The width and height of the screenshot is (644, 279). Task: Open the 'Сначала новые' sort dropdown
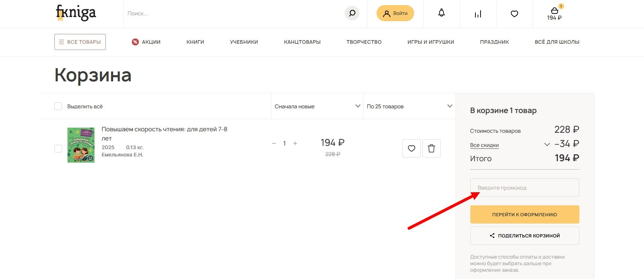click(x=317, y=106)
